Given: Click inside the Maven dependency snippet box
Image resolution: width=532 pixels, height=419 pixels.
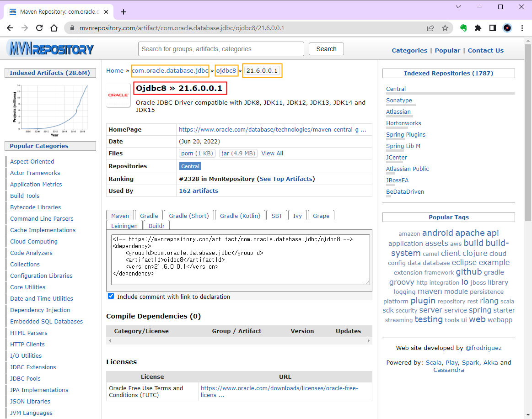Looking at the screenshot, I should point(241,260).
